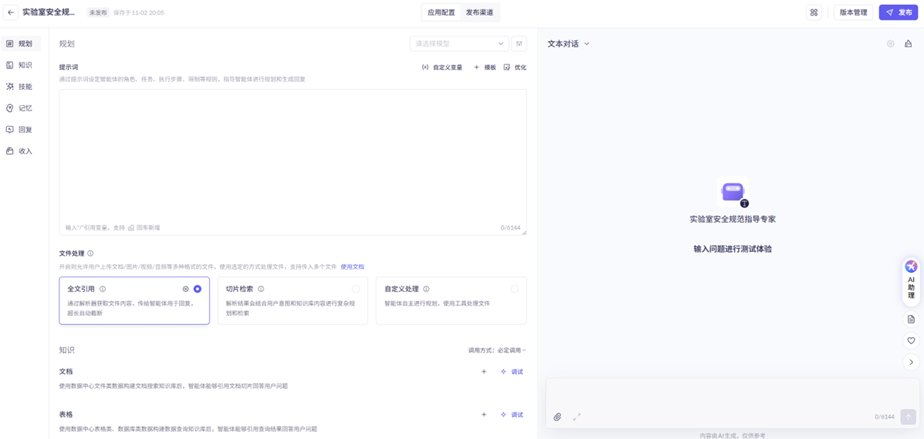Viewport: 924px width, 439px height.
Task: Switch to the 发布渠道 tab
Action: 480,12
